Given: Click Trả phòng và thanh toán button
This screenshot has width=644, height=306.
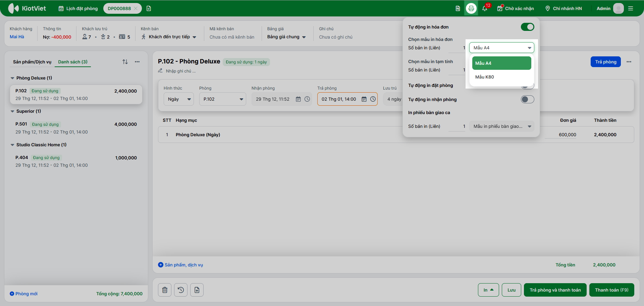Looking at the screenshot, I should point(555,290).
